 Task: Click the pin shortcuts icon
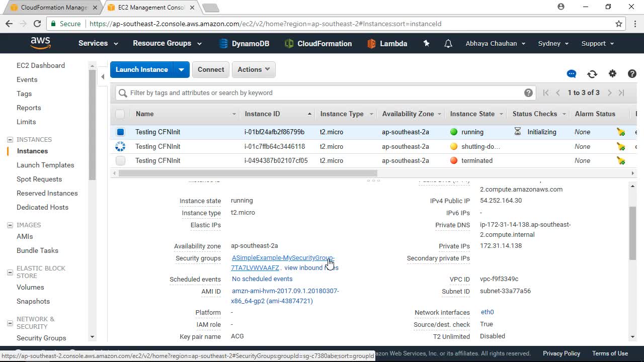coord(426,43)
